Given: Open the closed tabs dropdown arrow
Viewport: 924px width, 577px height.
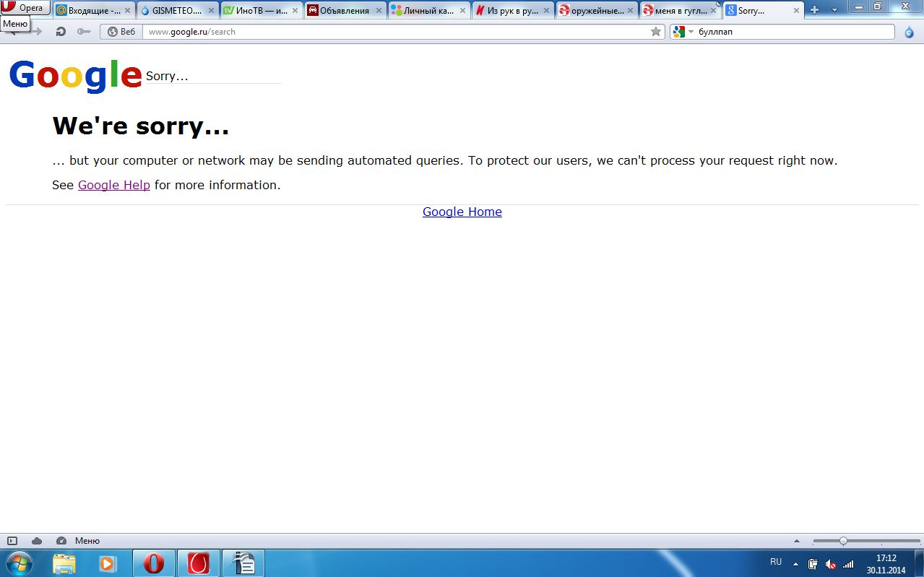Looking at the screenshot, I should [835, 10].
